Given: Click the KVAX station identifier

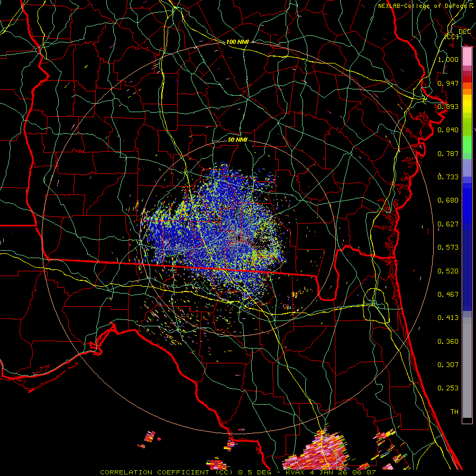Looking at the screenshot, I should (294, 472).
